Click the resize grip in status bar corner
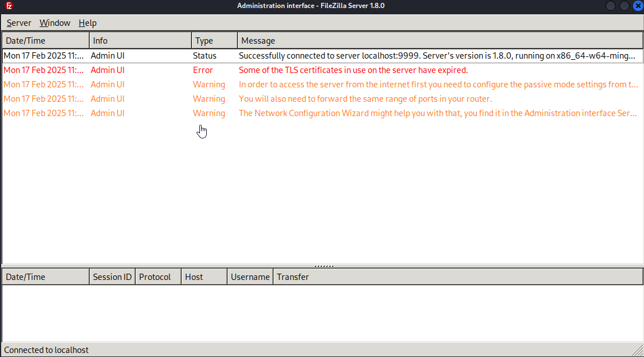 click(x=638, y=351)
